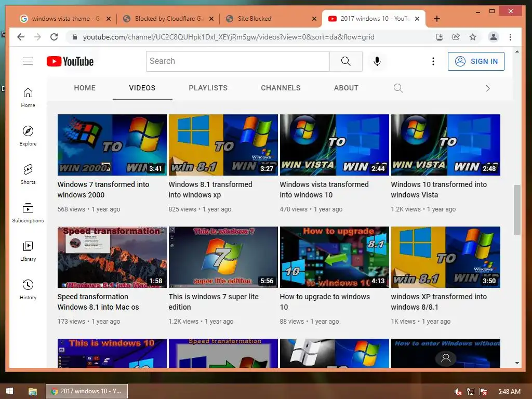Click the browser forward arrow
The image size is (532, 399).
pyautogui.click(x=37, y=37)
